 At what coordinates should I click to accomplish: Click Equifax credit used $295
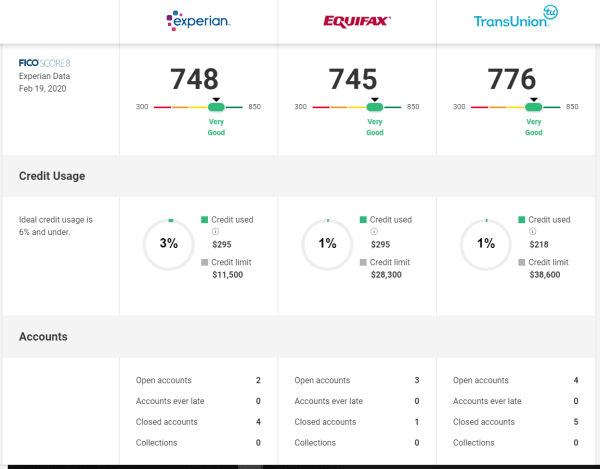point(380,244)
